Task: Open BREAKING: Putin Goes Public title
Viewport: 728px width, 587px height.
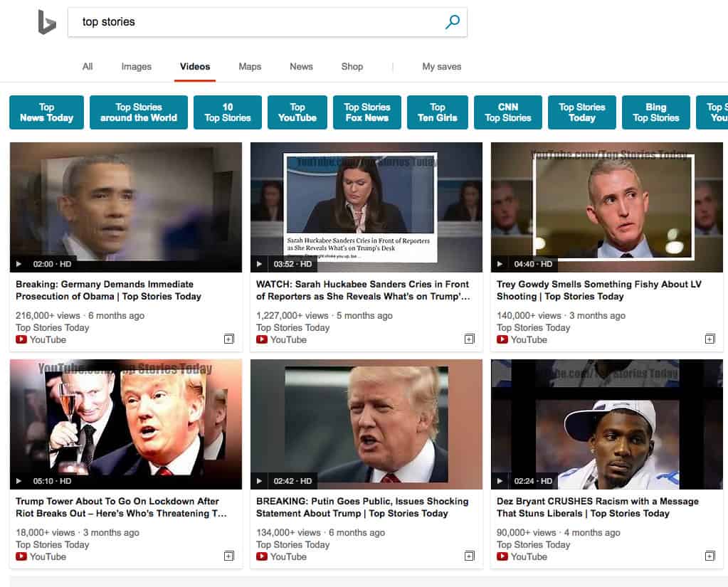Action: (362, 507)
